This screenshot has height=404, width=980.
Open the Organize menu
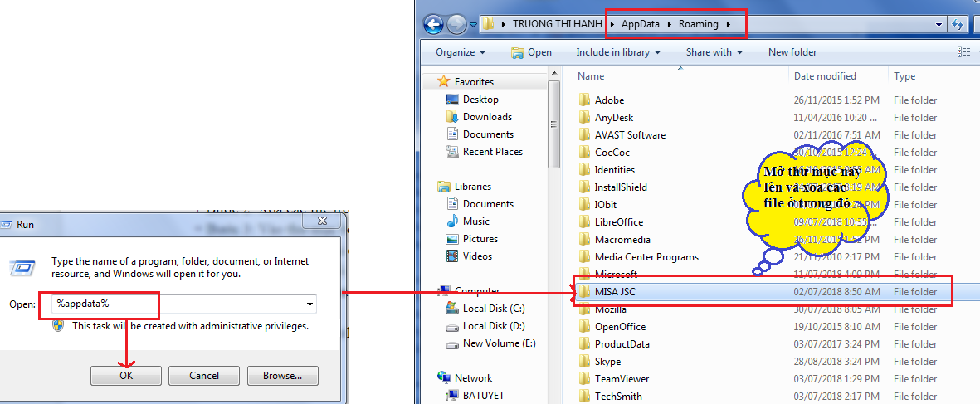pyautogui.click(x=460, y=52)
